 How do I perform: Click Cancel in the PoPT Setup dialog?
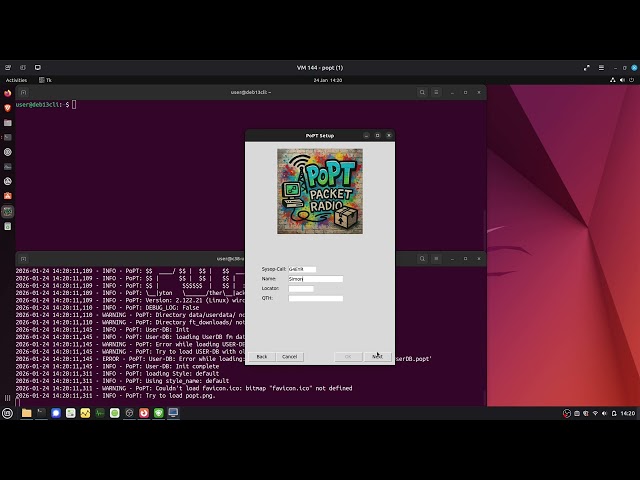click(x=289, y=356)
